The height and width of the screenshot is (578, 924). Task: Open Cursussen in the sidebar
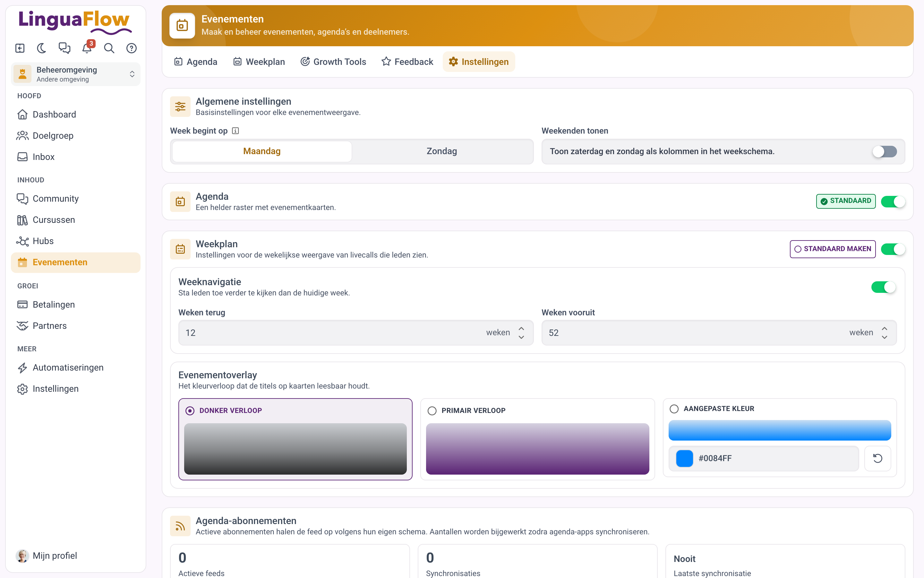76,220
